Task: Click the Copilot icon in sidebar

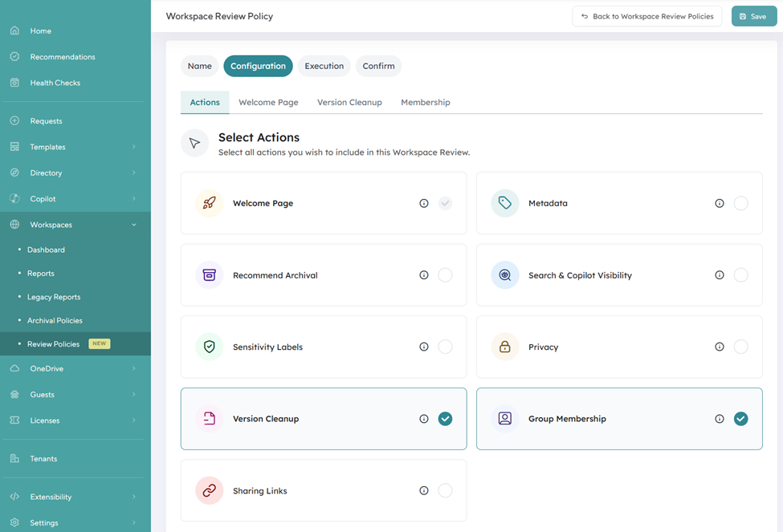Action: coord(14,199)
